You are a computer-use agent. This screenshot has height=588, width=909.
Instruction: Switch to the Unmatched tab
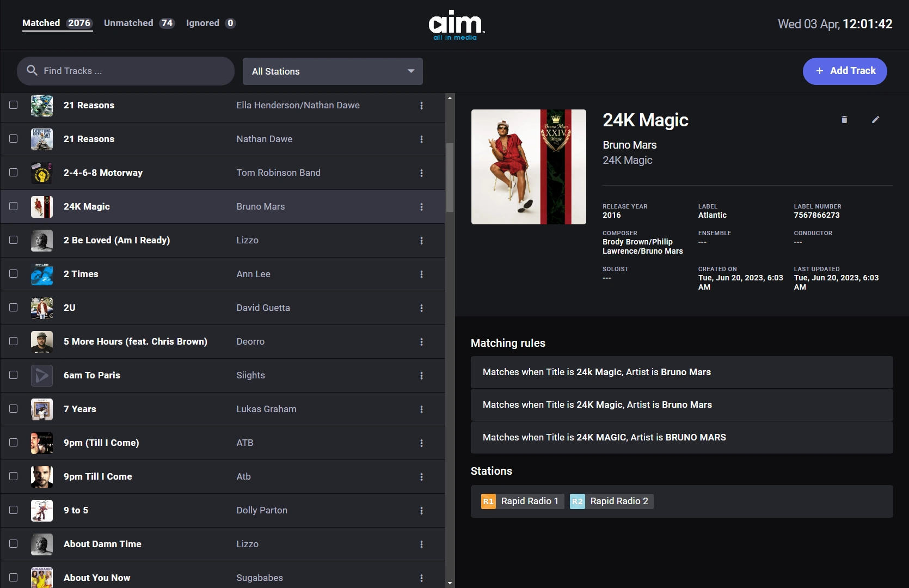[x=139, y=23]
